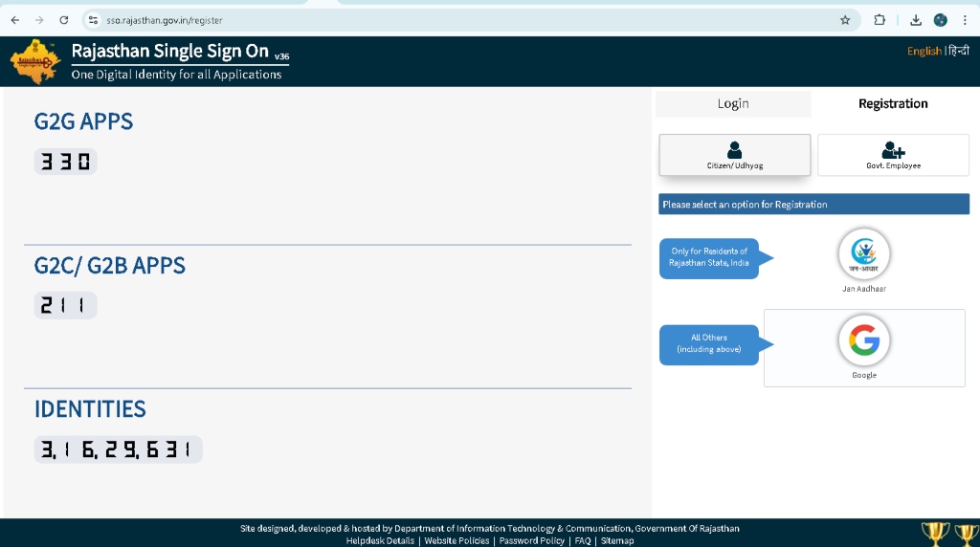Open the Password Policy link
Viewport: 980px width, 547px height.
[x=531, y=540]
